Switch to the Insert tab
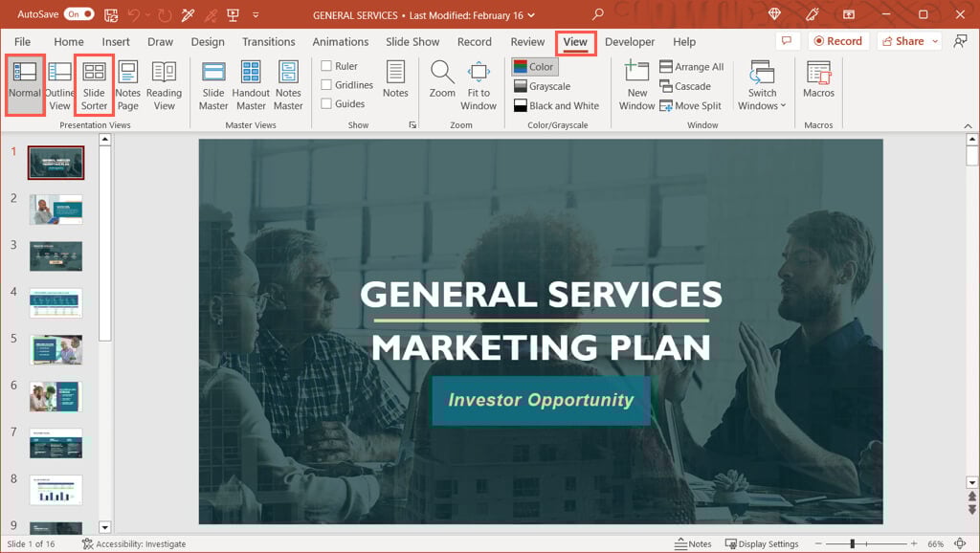The image size is (980, 553). [116, 42]
